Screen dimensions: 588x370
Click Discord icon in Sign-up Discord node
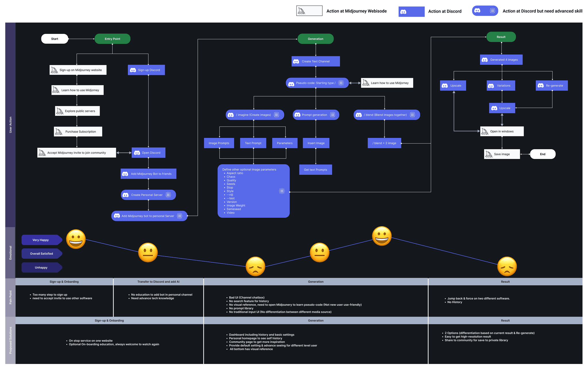click(x=133, y=70)
